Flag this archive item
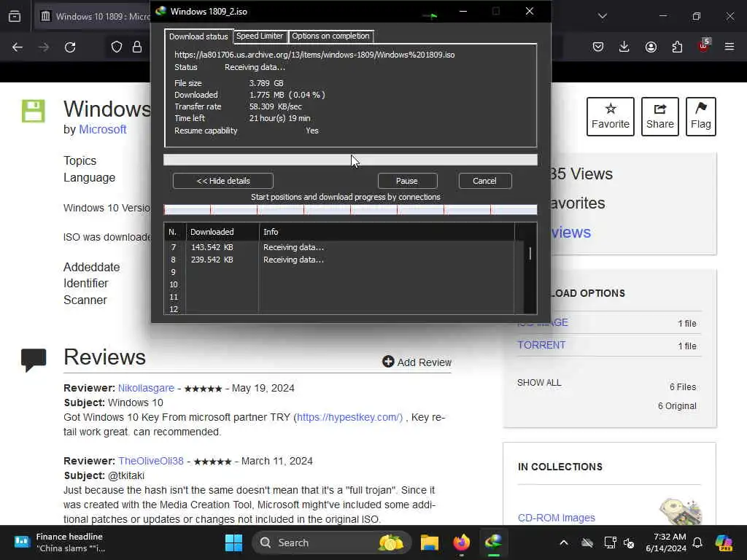747x560 pixels. 701,117
